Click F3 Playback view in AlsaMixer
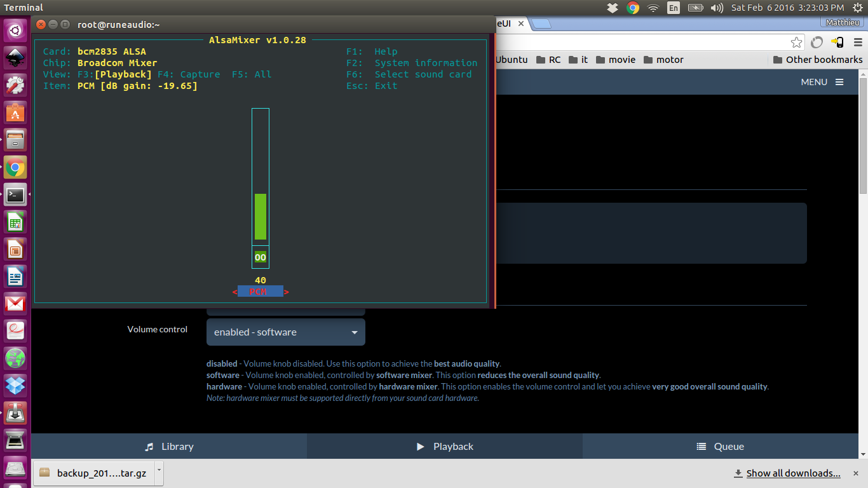This screenshot has height=488, width=868. (x=115, y=74)
